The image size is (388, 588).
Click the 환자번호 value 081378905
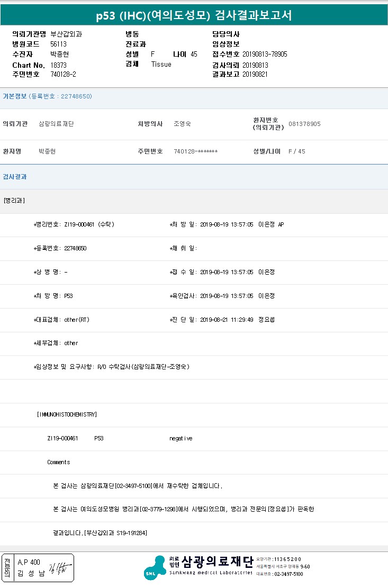pyautogui.click(x=304, y=124)
